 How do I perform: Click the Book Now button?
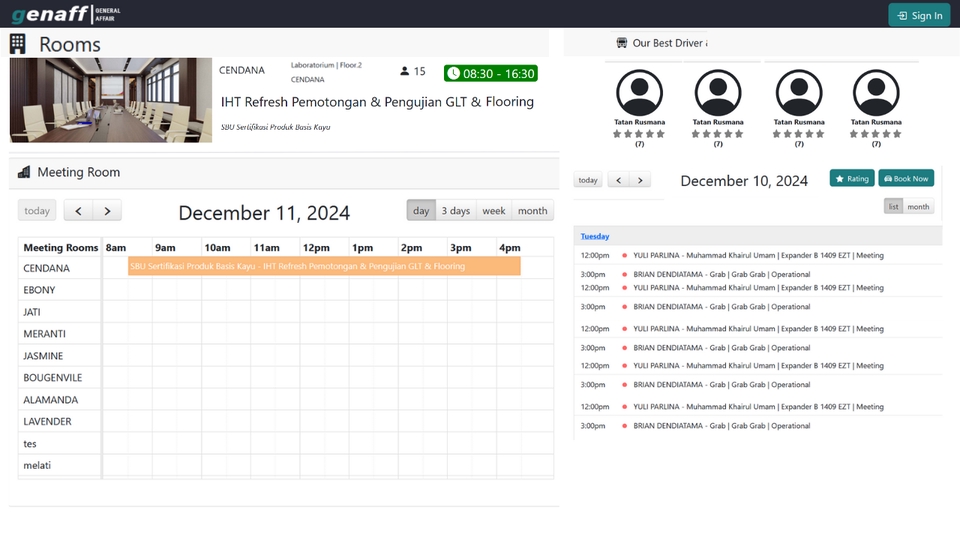(x=906, y=178)
